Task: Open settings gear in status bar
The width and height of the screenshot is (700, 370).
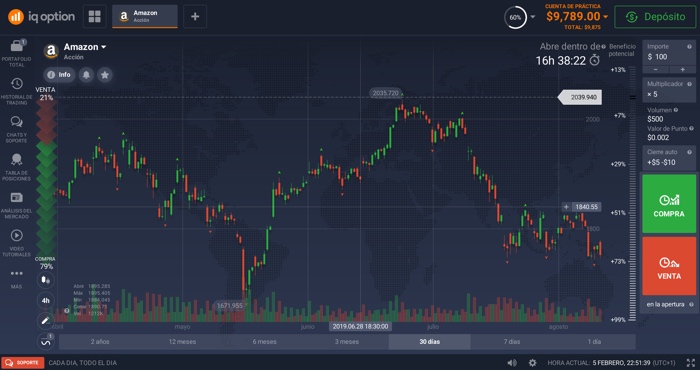Action: point(532,363)
